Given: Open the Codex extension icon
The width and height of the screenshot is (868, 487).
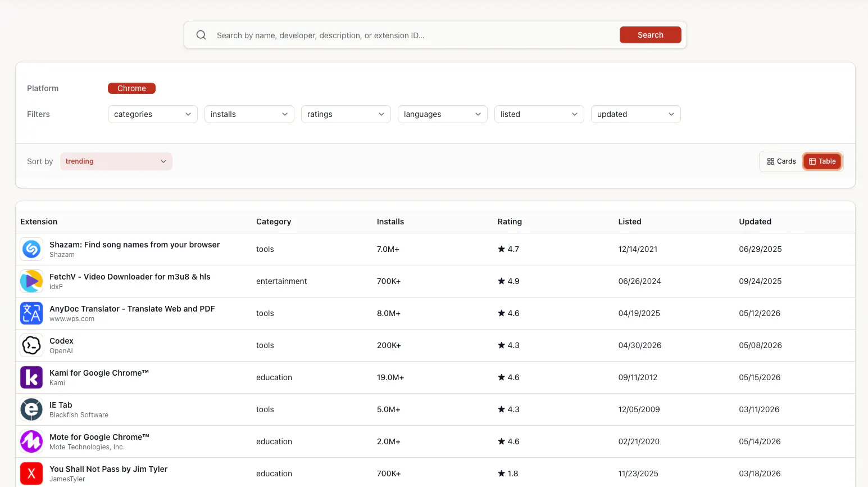Looking at the screenshot, I should click(x=31, y=345).
